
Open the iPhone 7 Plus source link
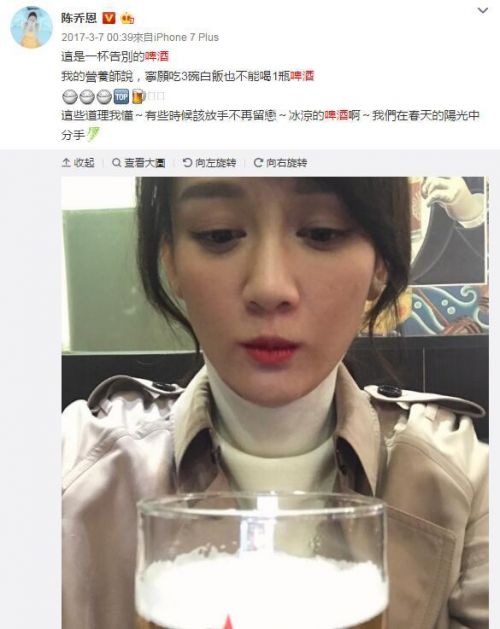(187, 37)
